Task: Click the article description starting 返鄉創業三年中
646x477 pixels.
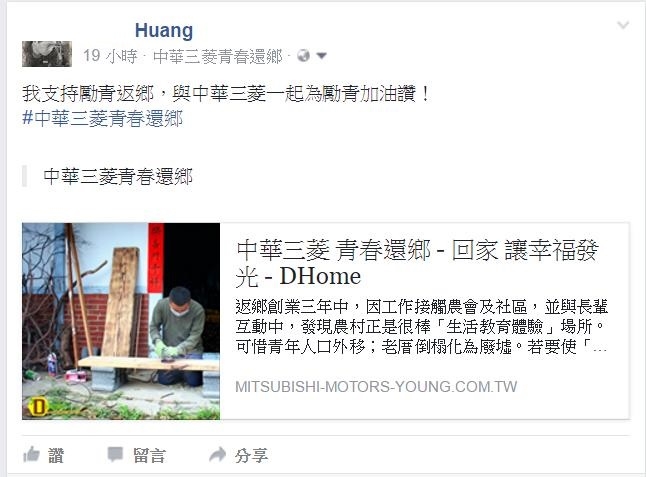Action: point(421,327)
